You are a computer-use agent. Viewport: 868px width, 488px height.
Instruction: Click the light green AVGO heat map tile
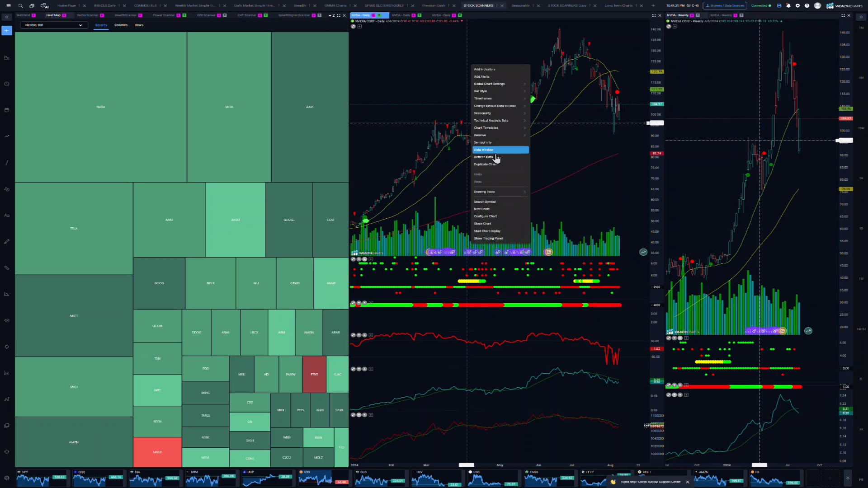(x=236, y=220)
